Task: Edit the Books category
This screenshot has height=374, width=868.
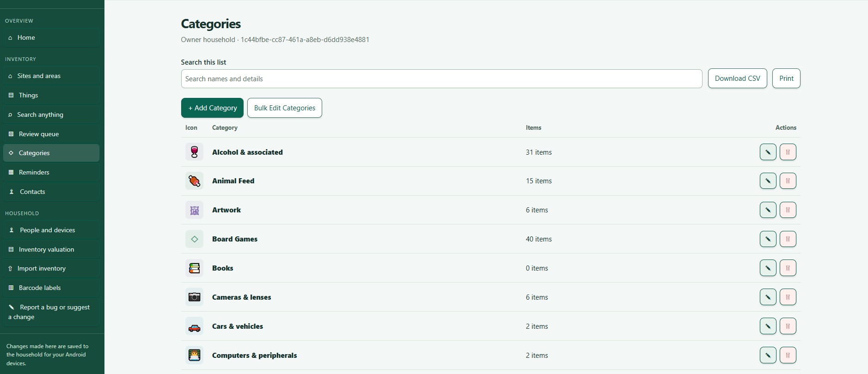Action: (768, 268)
